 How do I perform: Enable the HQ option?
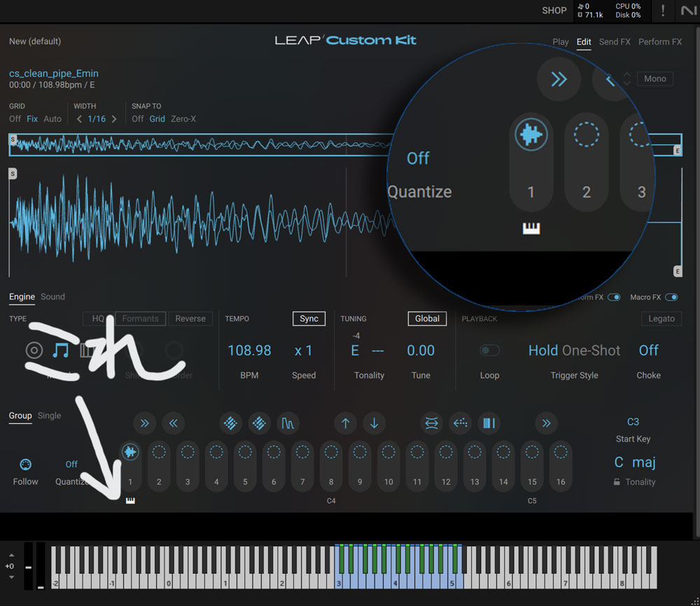(98, 319)
